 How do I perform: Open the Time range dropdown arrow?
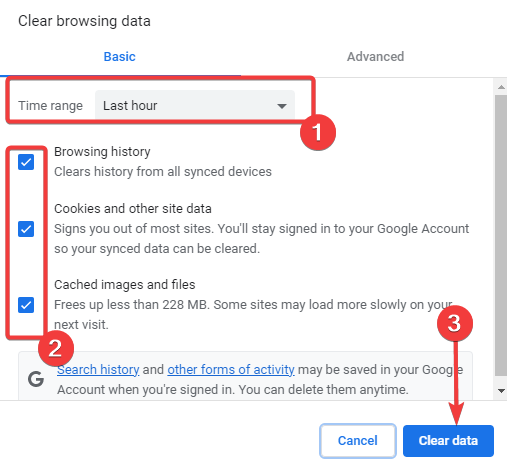pyautogui.click(x=282, y=106)
